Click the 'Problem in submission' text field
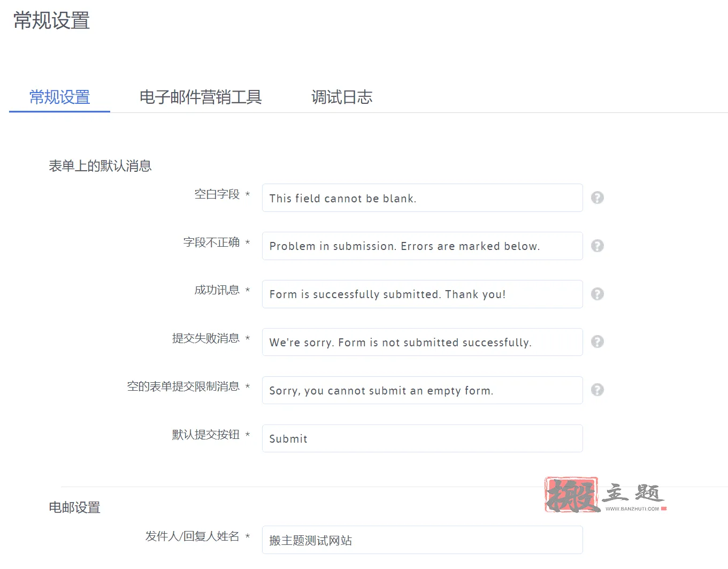 coord(422,246)
